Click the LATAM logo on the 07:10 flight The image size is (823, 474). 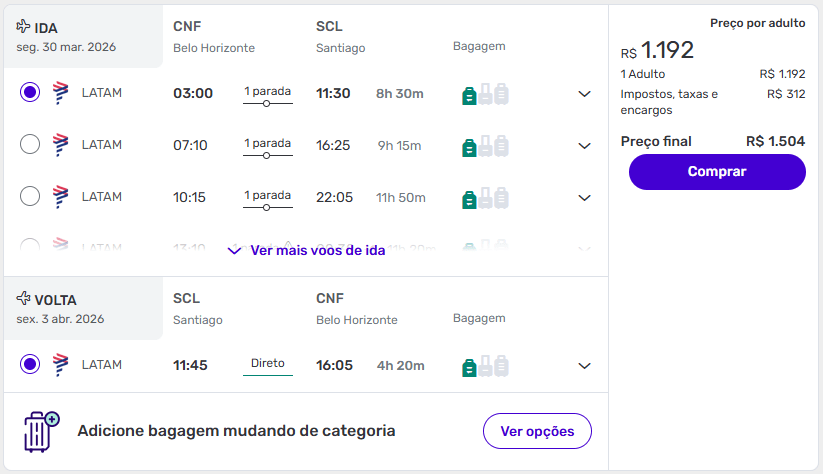click(60, 145)
